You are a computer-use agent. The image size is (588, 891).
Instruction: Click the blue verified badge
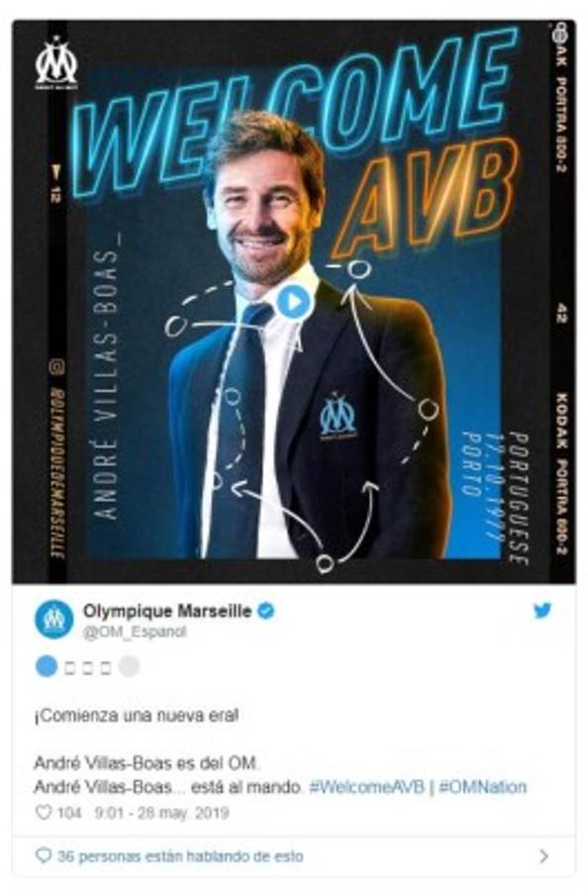[266, 612]
